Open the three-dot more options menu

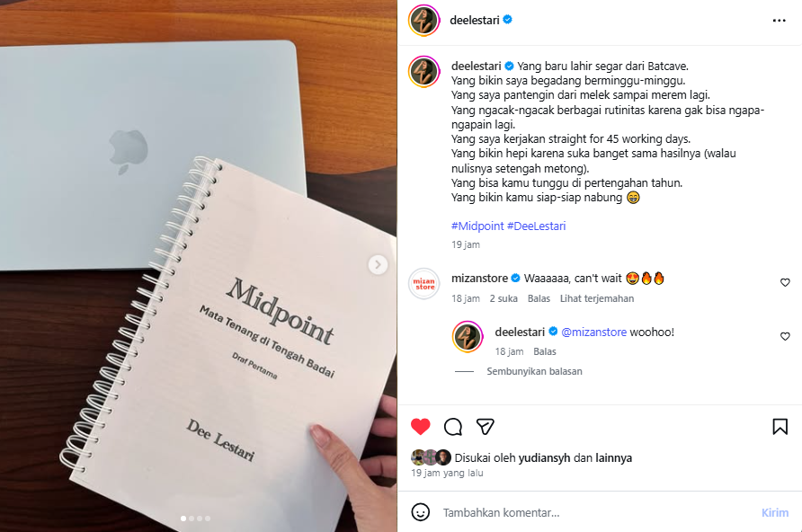click(779, 21)
